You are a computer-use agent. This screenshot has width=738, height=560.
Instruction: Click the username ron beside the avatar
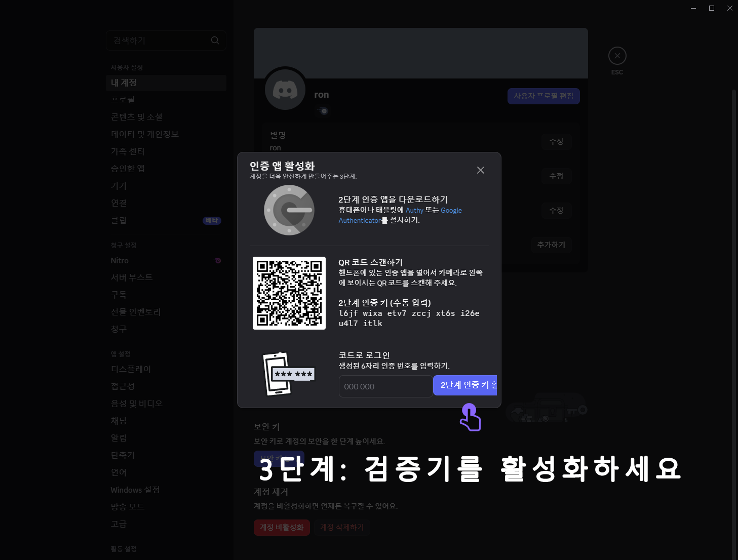[322, 95]
